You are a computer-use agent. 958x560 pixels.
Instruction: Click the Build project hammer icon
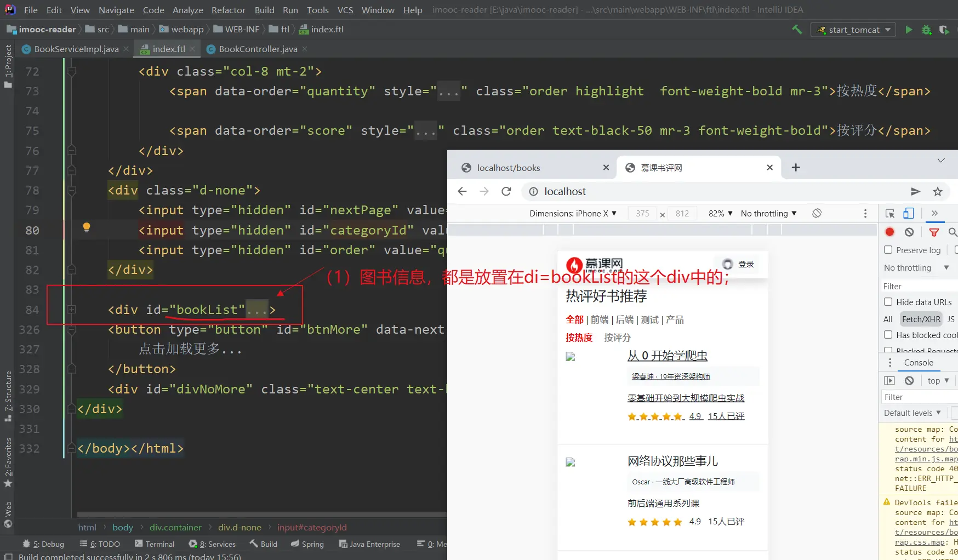pyautogui.click(x=797, y=30)
